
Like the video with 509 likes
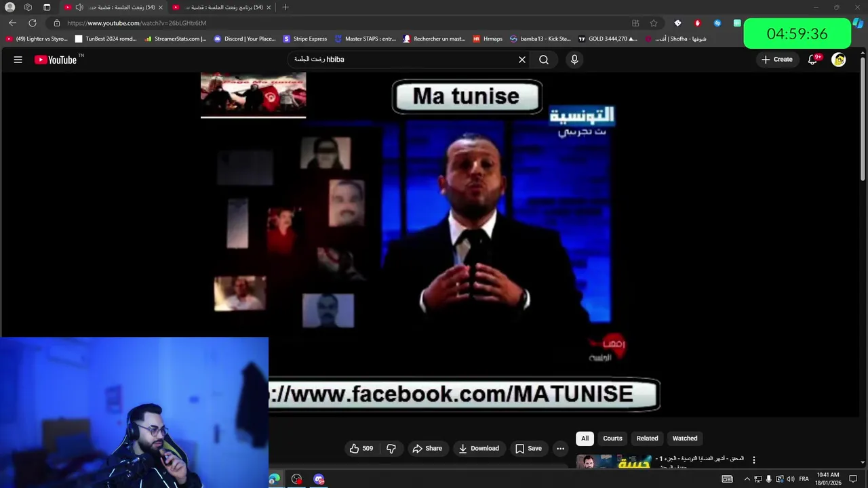[x=361, y=449]
